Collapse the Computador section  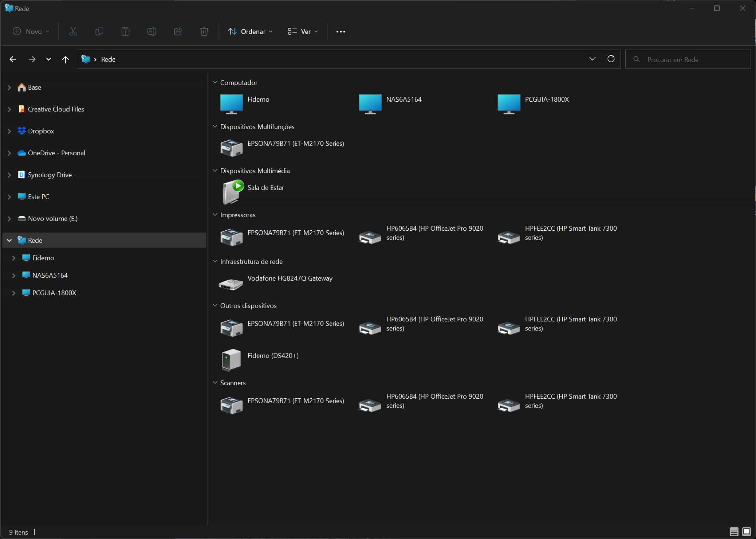215,82
